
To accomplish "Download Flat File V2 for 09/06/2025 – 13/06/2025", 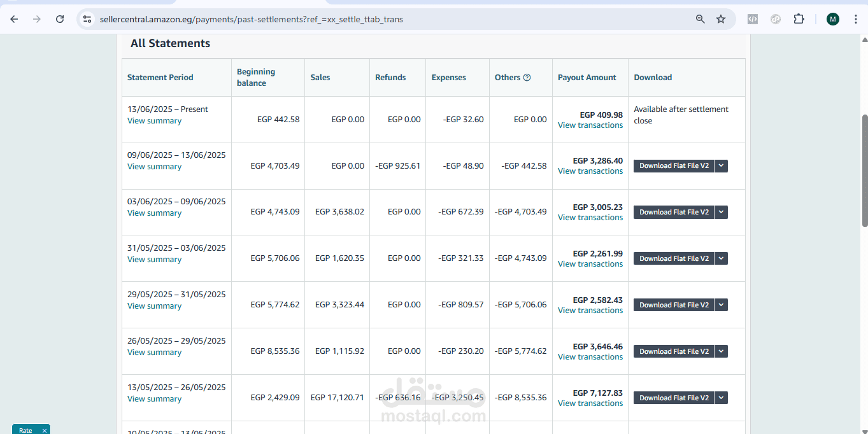I will pos(674,166).
